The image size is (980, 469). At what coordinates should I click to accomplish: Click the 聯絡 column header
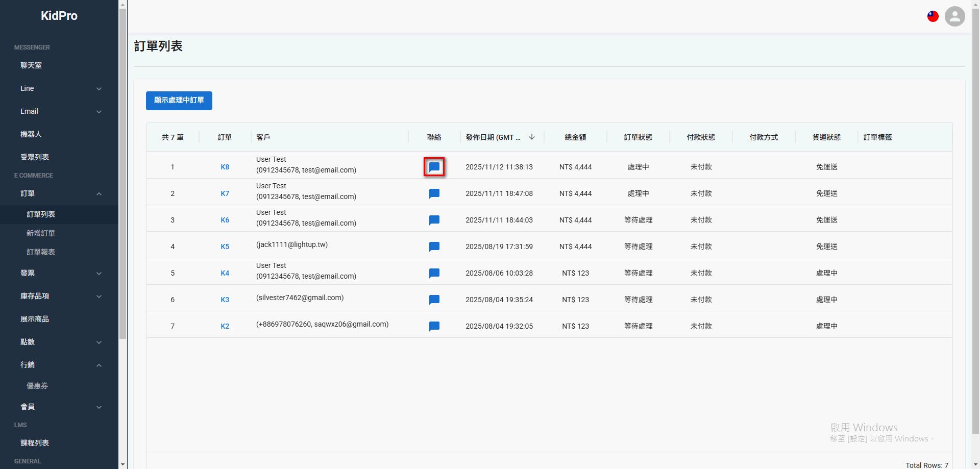point(434,137)
